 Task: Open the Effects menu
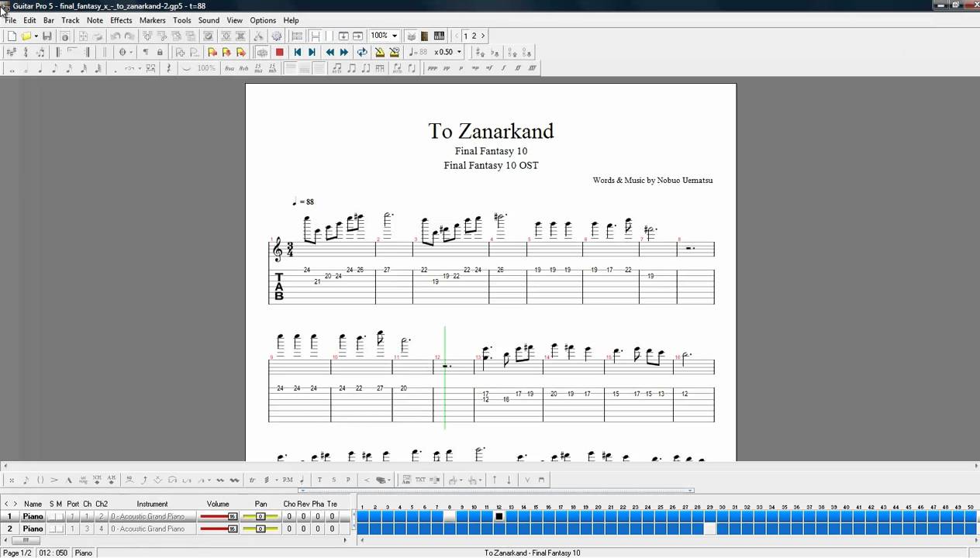point(121,20)
